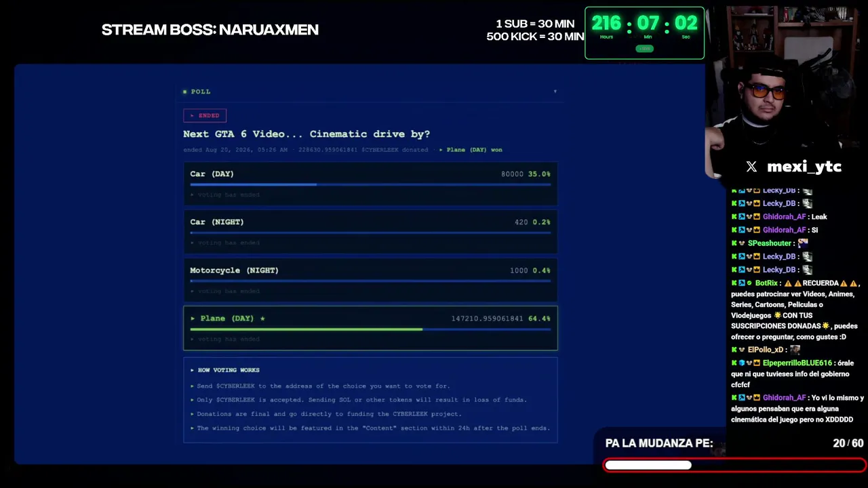
Task: Click the Plane (DAY) vote progress bar
Action: 370,329
